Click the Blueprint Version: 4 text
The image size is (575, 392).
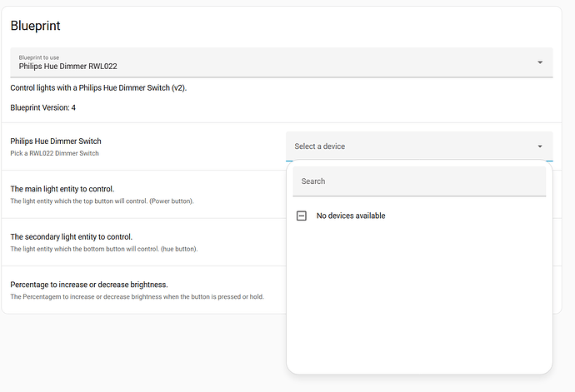click(43, 107)
